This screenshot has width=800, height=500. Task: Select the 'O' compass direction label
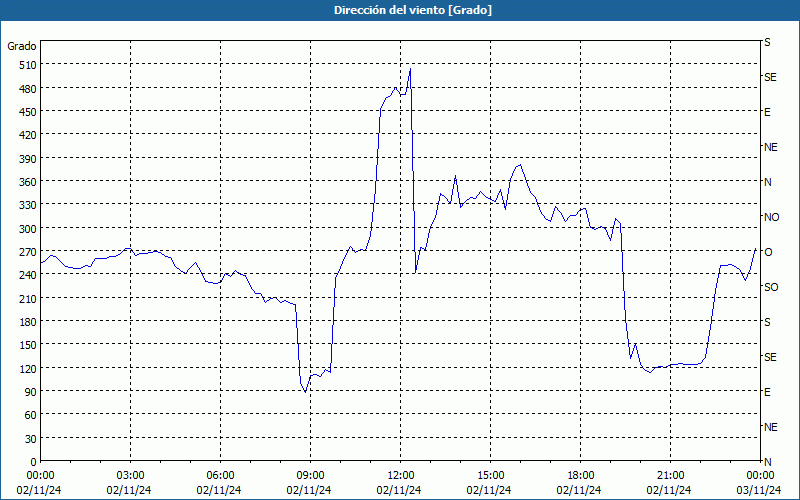click(x=768, y=252)
